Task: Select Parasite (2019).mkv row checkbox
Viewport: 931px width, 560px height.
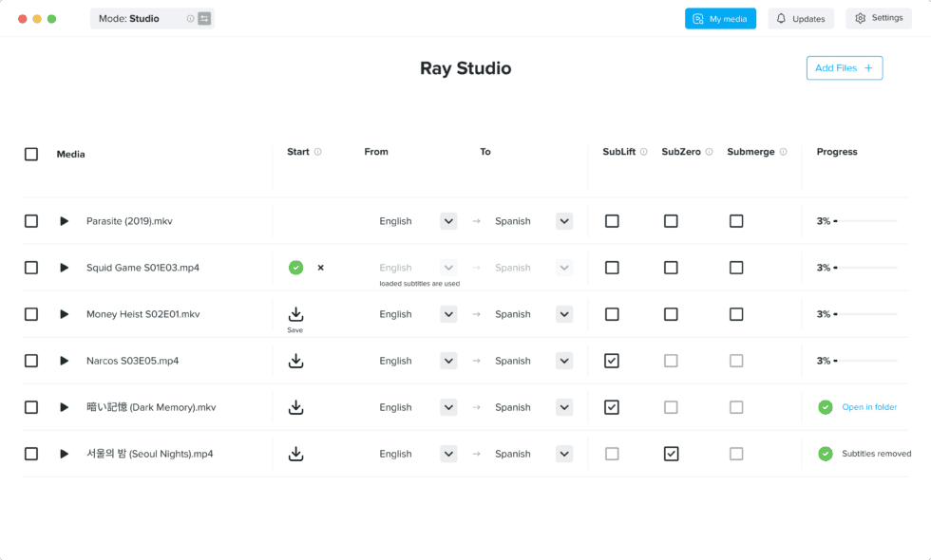Action: click(31, 221)
